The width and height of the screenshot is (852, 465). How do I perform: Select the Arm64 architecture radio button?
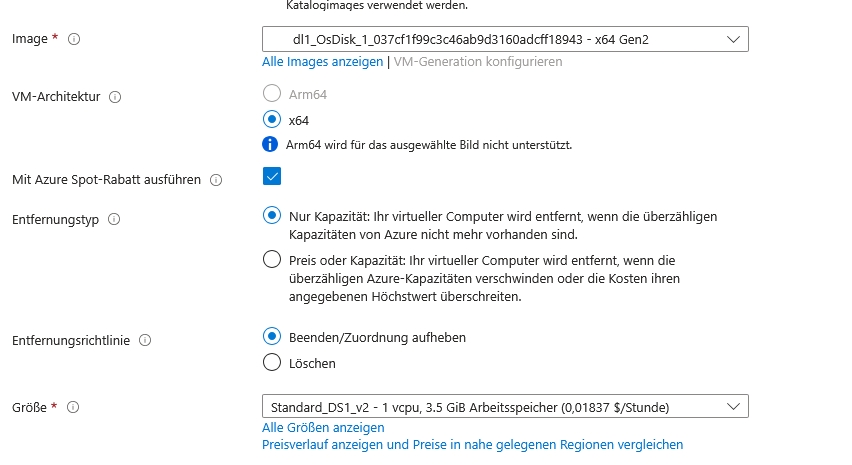point(271,94)
